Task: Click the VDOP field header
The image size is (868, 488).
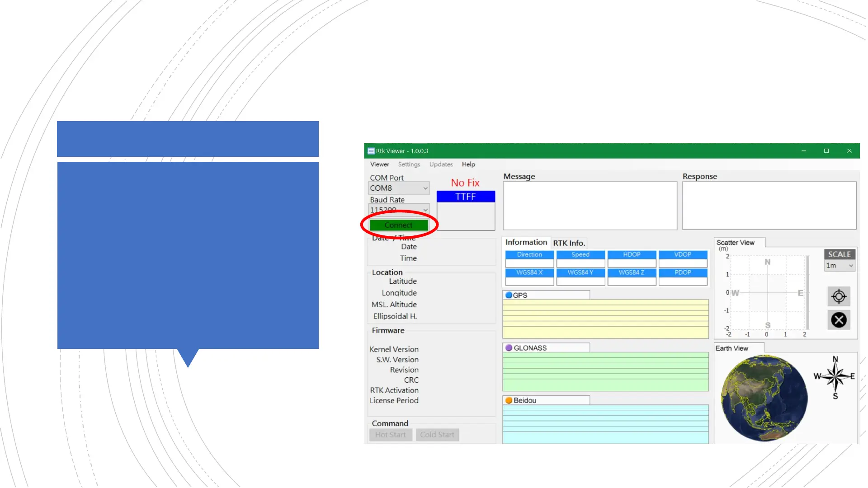Action: tap(683, 255)
